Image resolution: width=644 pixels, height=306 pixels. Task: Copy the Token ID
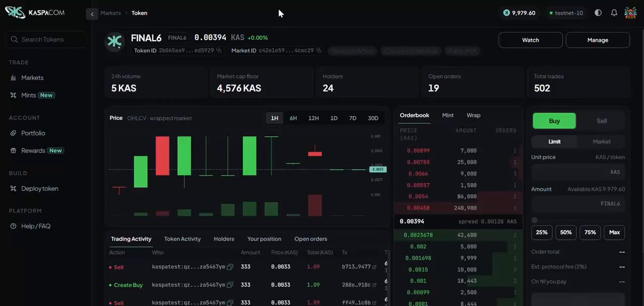pyautogui.click(x=219, y=50)
